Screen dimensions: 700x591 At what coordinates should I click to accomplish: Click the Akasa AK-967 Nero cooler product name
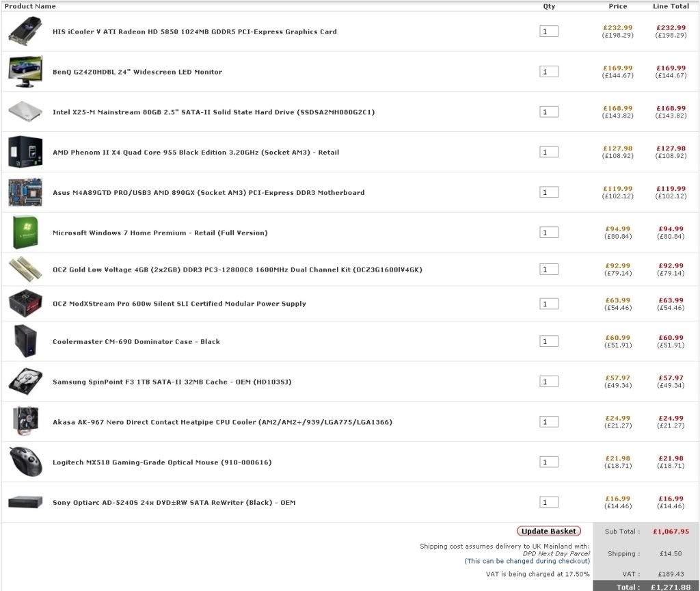(222, 422)
